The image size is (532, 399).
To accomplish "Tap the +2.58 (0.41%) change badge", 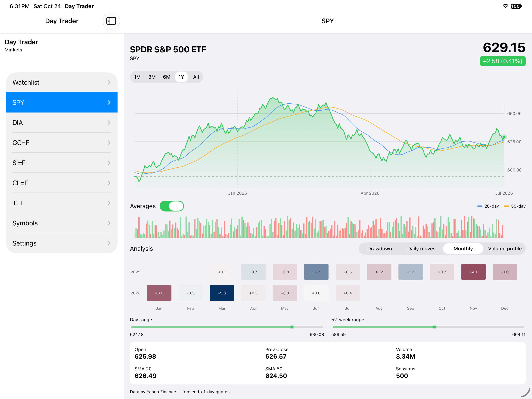I will click(502, 61).
